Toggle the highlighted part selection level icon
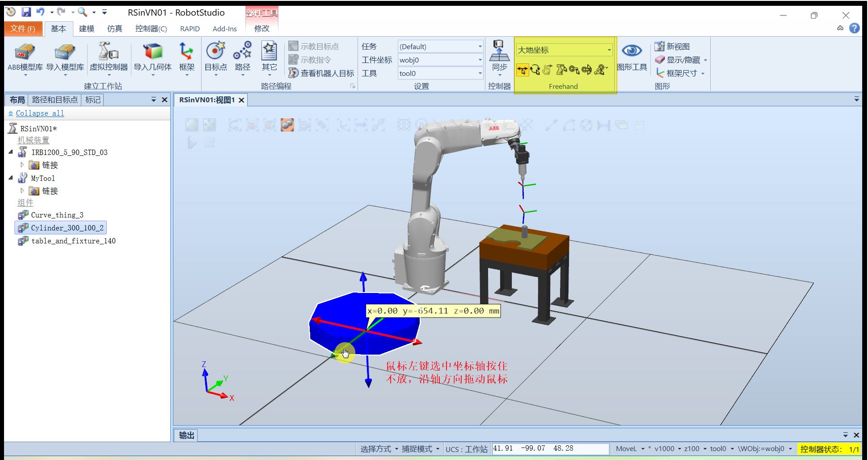868x460 pixels. 287,125
